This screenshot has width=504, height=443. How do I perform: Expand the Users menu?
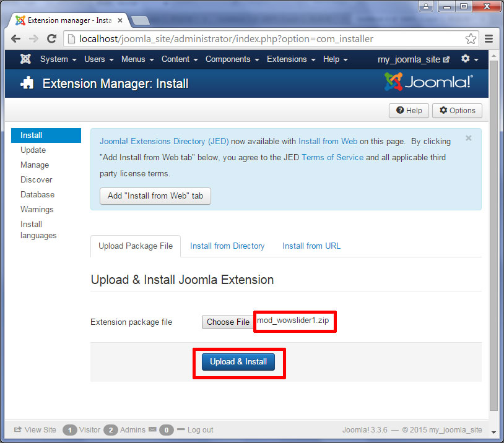pos(98,59)
